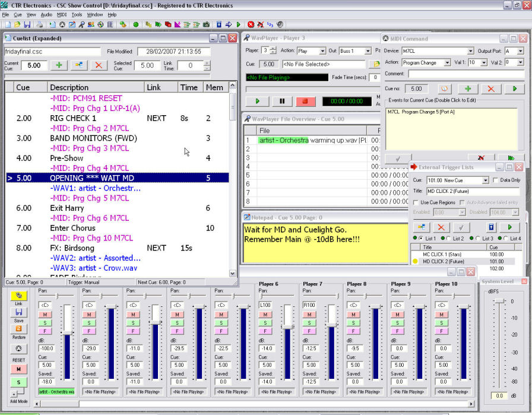Toggle the Data Only checkbox

[x=495, y=180]
